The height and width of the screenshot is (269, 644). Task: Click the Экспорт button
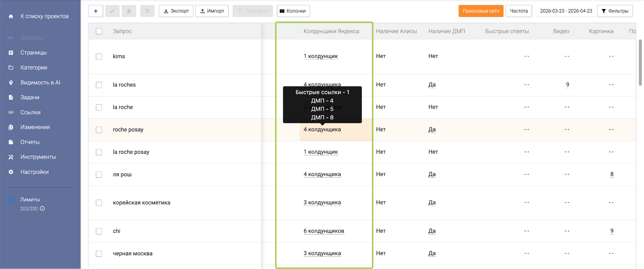point(176,11)
